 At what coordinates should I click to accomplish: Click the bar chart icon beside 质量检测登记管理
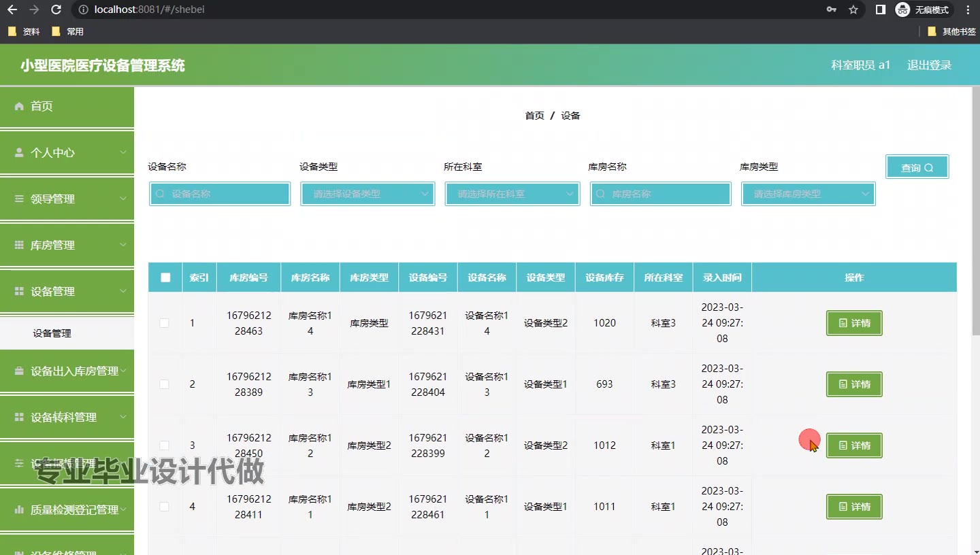coord(19,509)
